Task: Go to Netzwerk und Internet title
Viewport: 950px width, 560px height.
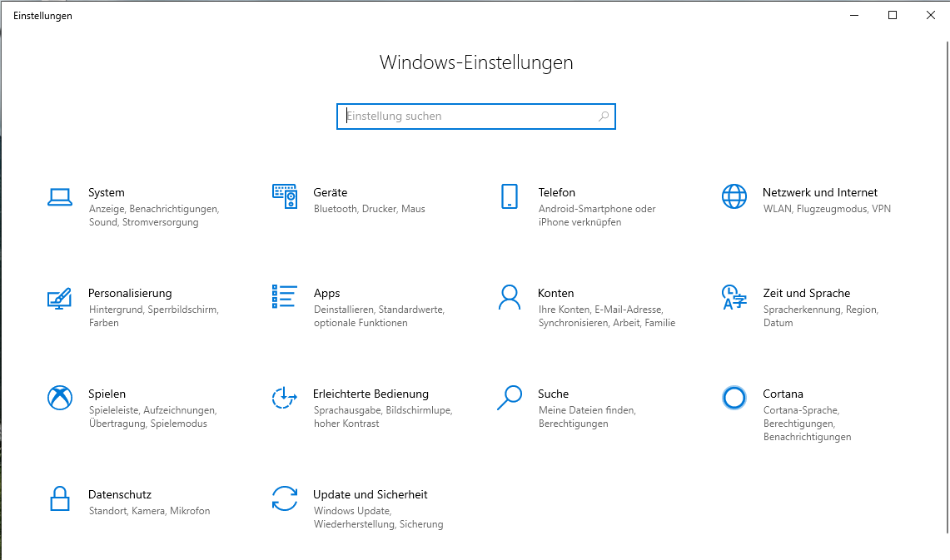Action: (x=820, y=192)
